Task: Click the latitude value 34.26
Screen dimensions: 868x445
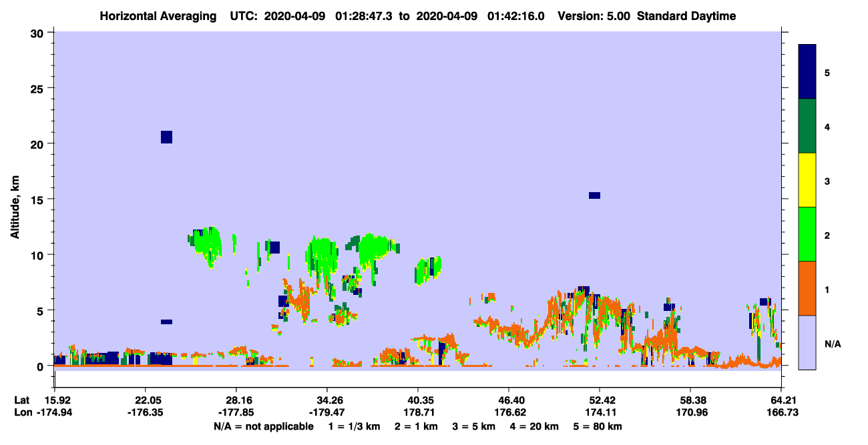Action: [x=327, y=400]
